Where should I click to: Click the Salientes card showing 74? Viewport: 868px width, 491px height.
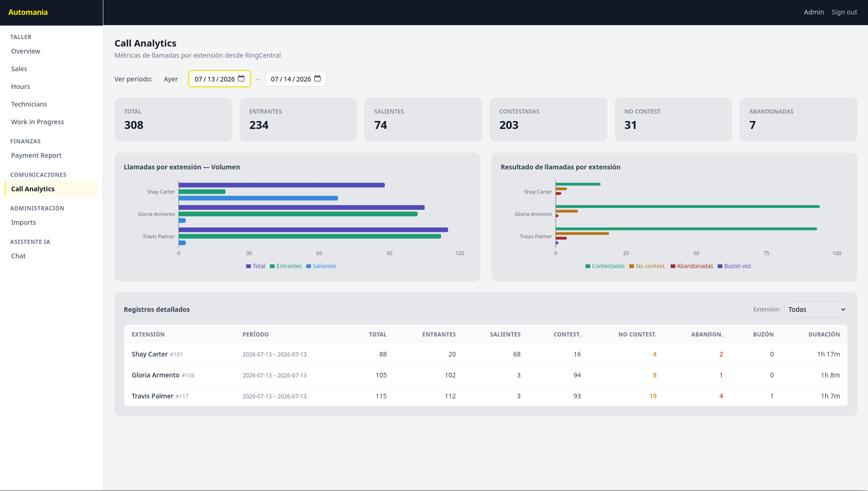point(423,120)
